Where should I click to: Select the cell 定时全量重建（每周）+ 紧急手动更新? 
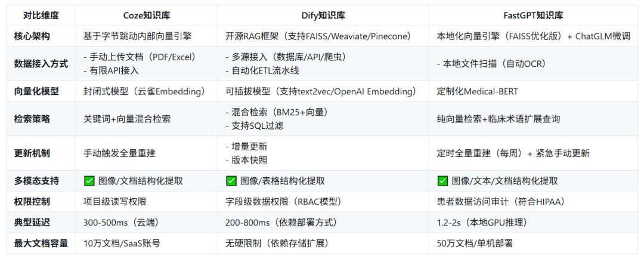click(533, 153)
